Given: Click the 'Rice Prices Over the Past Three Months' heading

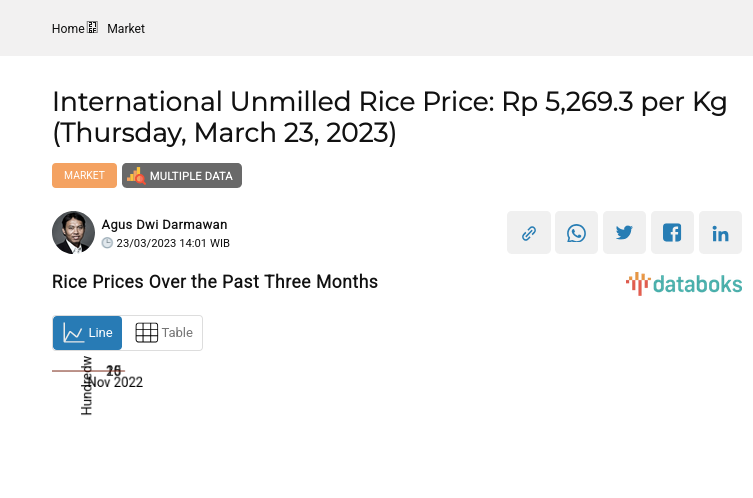Looking at the screenshot, I should pyautogui.click(x=215, y=282).
